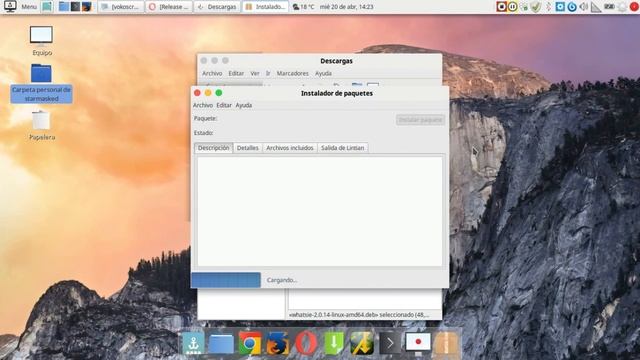The image size is (640, 360).
Task: Switch to the Descripción tab
Action: (x=213, y=148)
